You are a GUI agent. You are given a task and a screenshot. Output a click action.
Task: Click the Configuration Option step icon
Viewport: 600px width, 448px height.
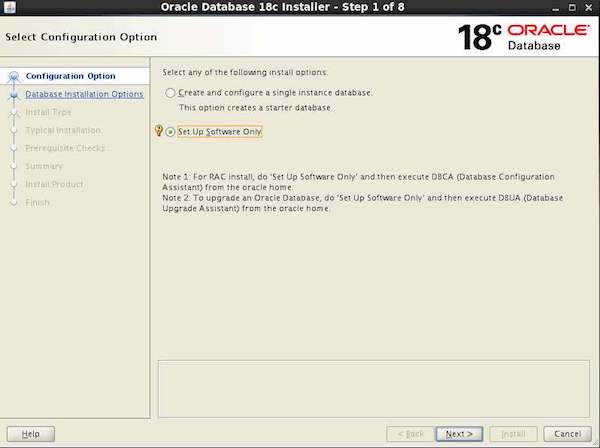tap(14, 77)
